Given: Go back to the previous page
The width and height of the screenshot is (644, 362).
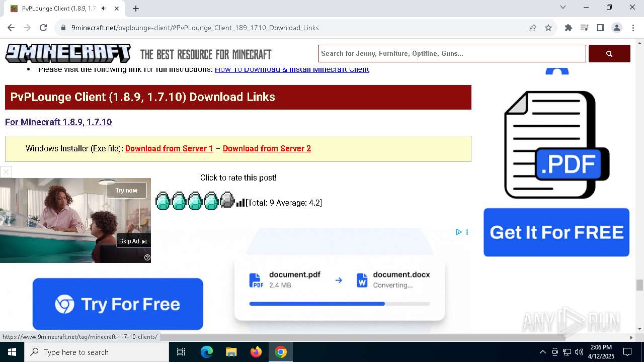Looking at the screenshot, I should click(11, 28).
